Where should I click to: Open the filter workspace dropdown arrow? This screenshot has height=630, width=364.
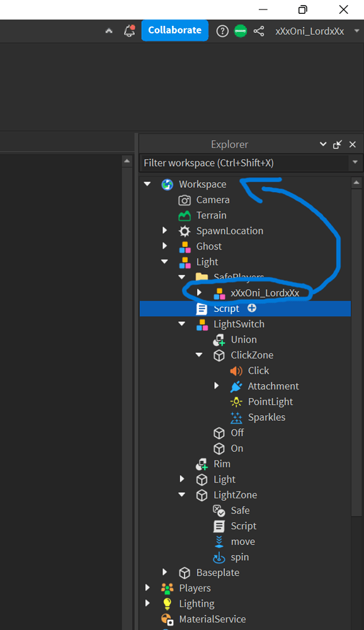(x=355, y=163)
